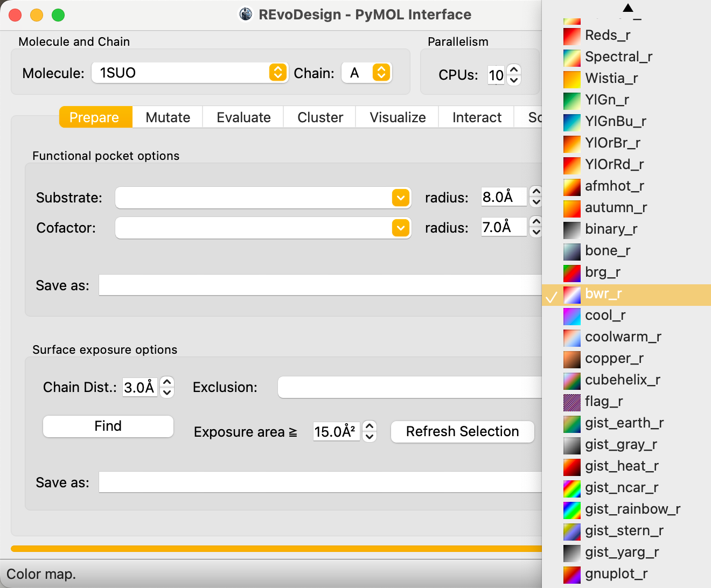Click the gnuplot_r gradient icon
Viewport: 711px width, 588px height.
572,575
